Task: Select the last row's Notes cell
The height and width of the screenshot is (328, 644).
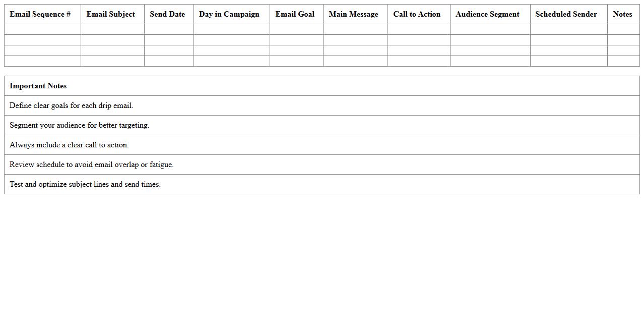Action: tap(623, 61)
